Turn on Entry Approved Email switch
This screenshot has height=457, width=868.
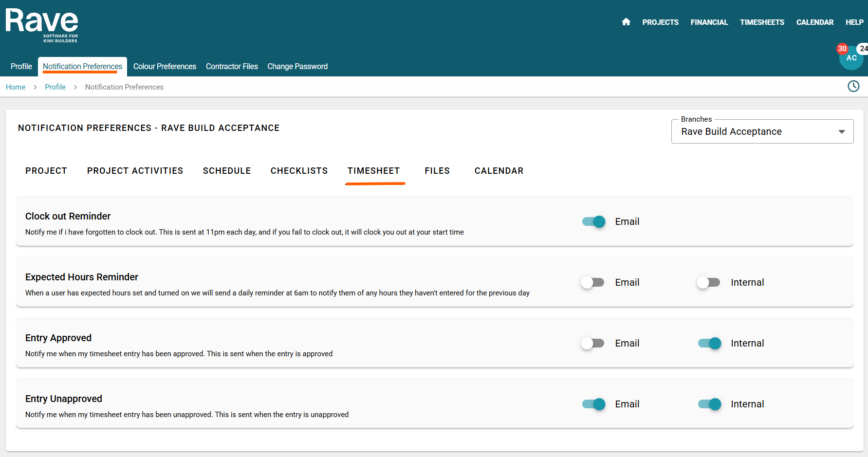tap(592, 343)
